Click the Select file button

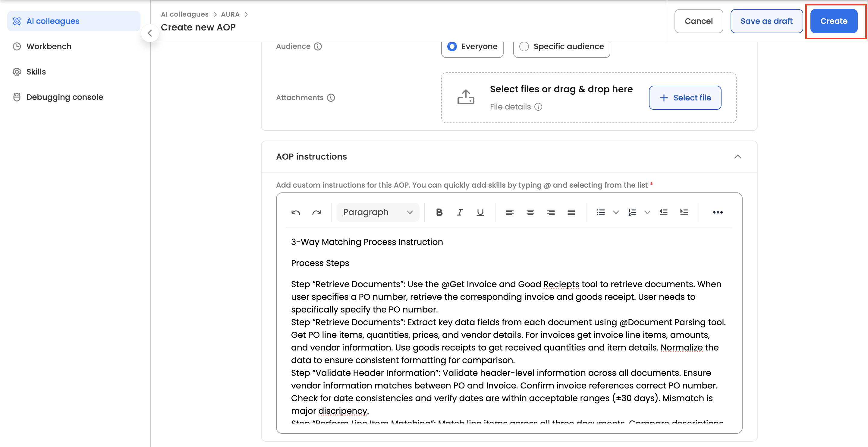[685, 98]
